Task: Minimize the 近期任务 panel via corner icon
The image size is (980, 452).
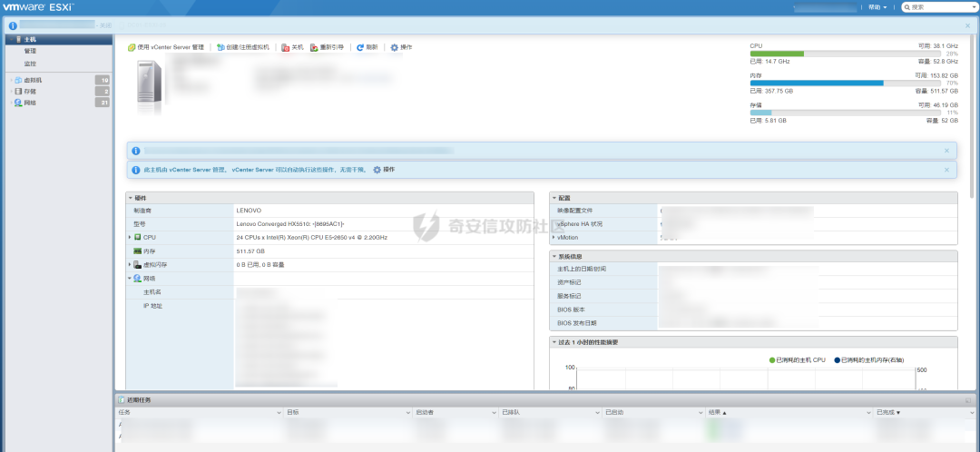Action: point(968,400)
